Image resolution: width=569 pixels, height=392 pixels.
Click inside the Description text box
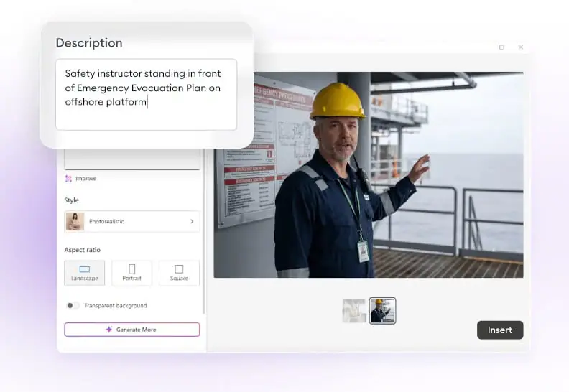point(147,94)
